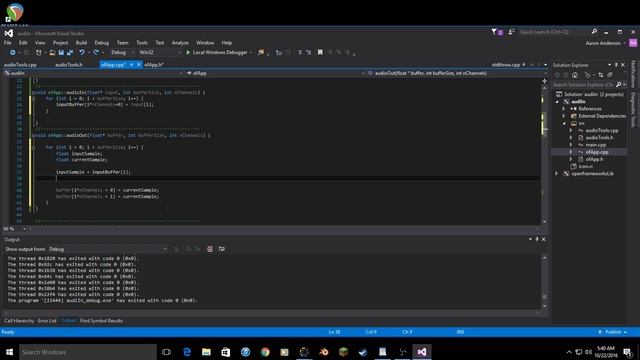Select ofApp.h in Solution Explorer
The width and height of the screenshot is (640, 360).
pyautogui.click(x=594, y=159)
